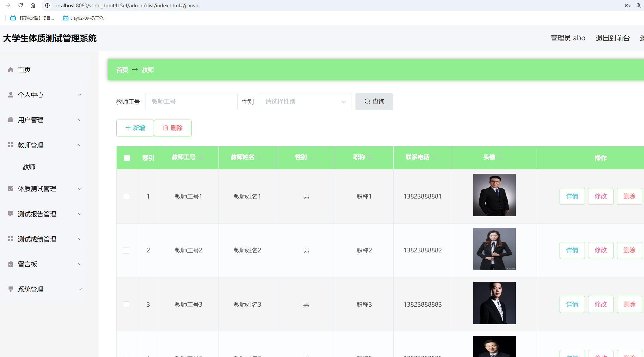Click 修改 for 教师姓名2
The height and width of the screenshot is (357, 644).
pos(601,250)
